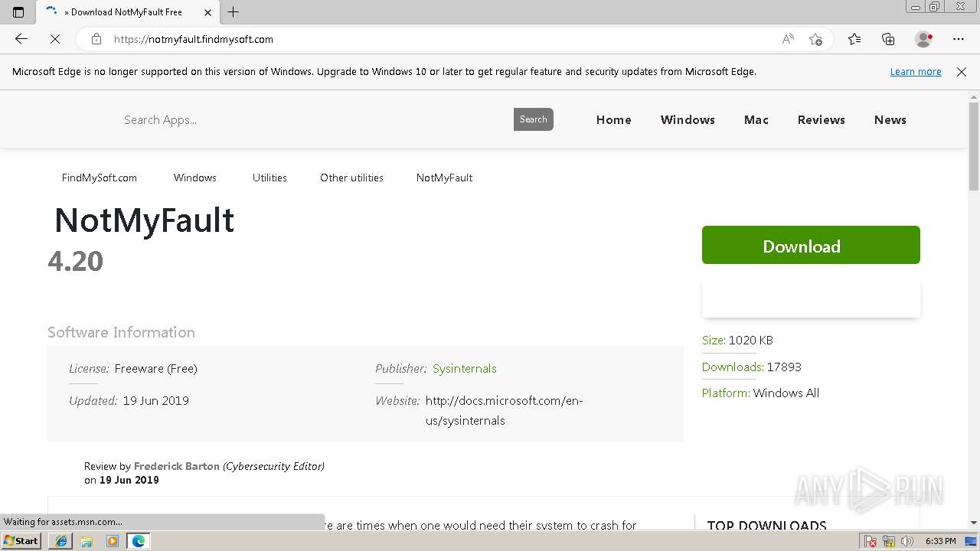View site information lock icon
This screenshot has height=551, width=980.
point(96,39)
